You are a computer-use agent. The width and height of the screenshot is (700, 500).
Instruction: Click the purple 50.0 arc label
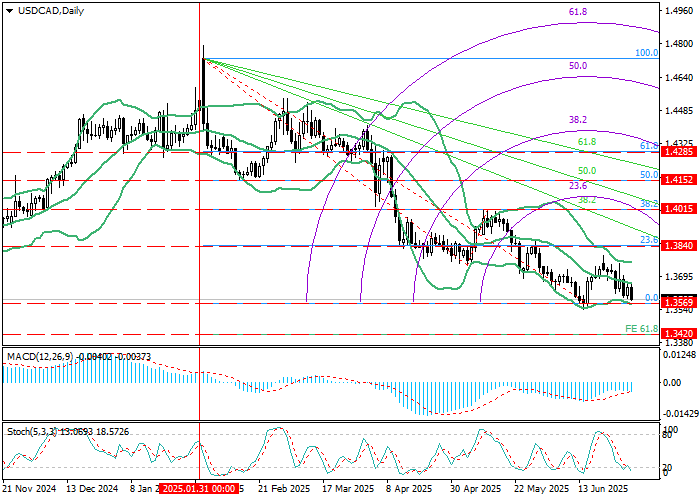(578, 66)
